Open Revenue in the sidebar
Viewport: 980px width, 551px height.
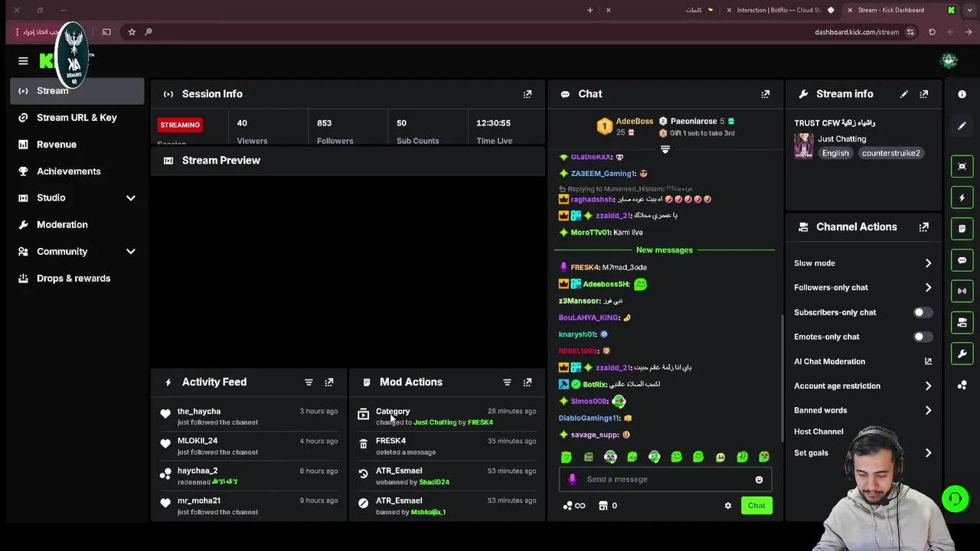click(77, 145)
